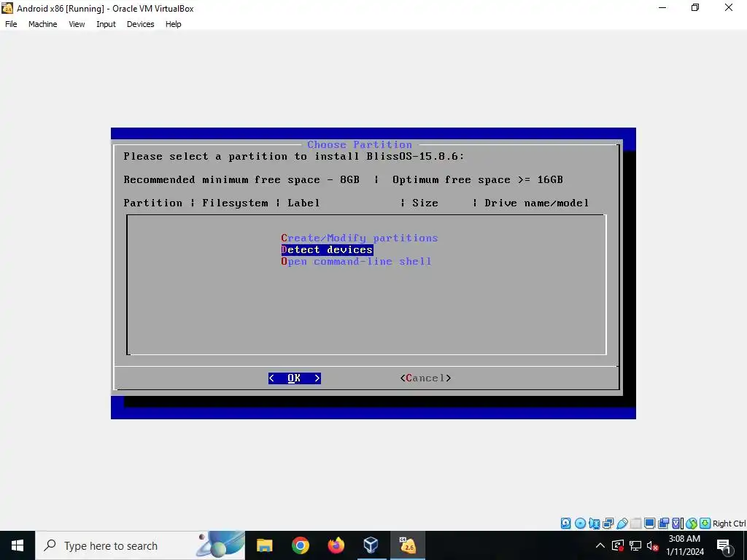Viewport: 747px width, 560px height.
Task: Open the View menu
Action: click(x=77, y=24)
